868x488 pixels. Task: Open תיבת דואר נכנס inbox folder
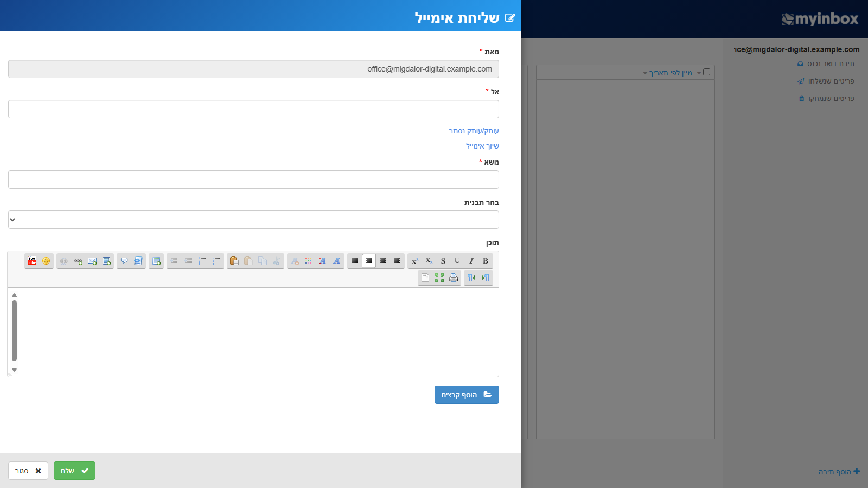(x=826, y=63)
